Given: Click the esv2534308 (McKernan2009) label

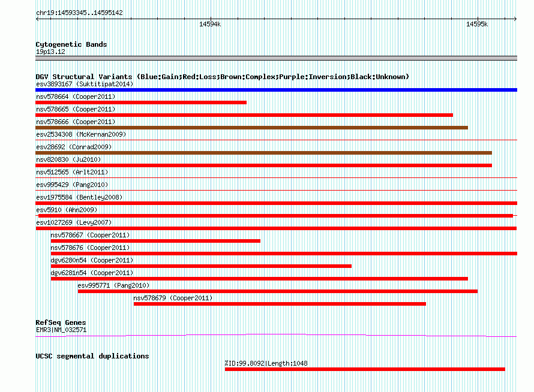Looking at the screenshot, I should pyautogui.click(x=81, y=134).
